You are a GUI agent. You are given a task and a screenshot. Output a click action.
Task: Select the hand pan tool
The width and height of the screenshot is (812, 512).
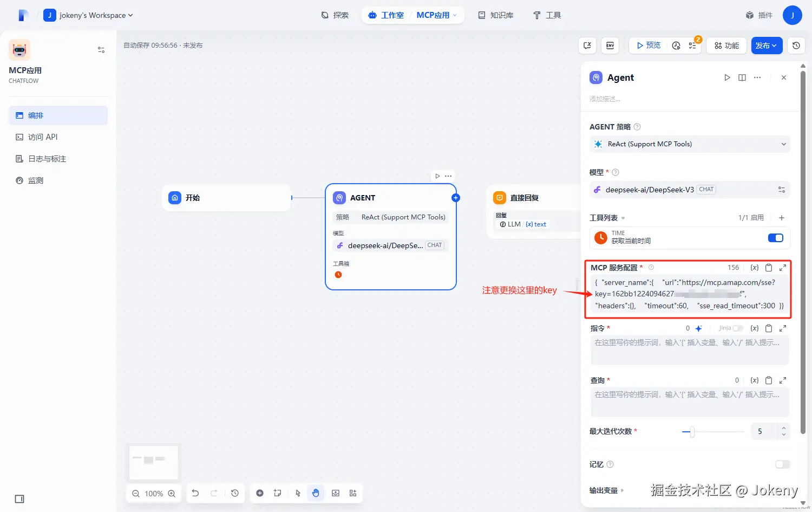tap(316, 493)
